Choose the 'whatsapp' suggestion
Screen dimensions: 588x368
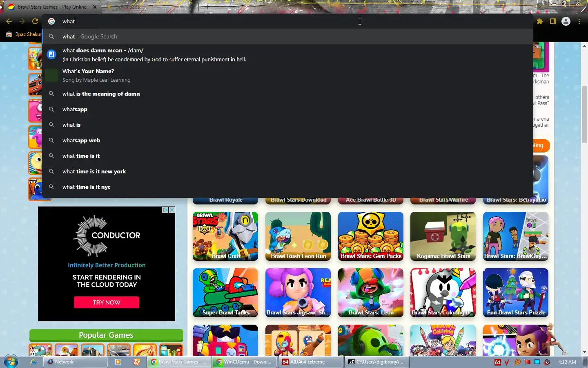[x=287, y=109]
